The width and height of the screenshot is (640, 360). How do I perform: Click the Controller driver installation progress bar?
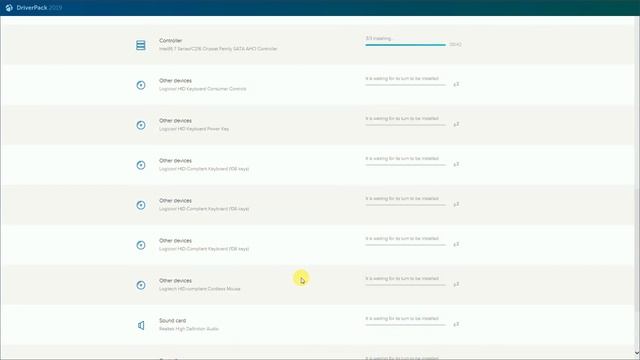coord(405,44)
